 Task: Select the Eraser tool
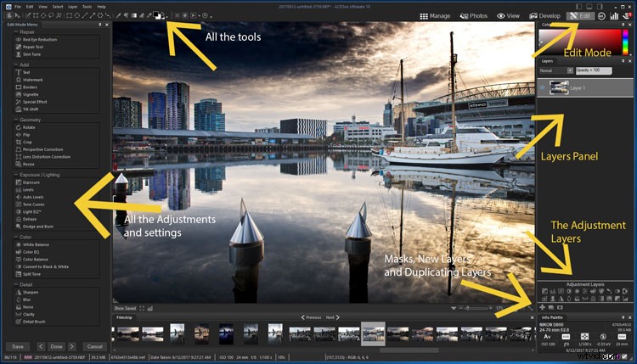142,15
